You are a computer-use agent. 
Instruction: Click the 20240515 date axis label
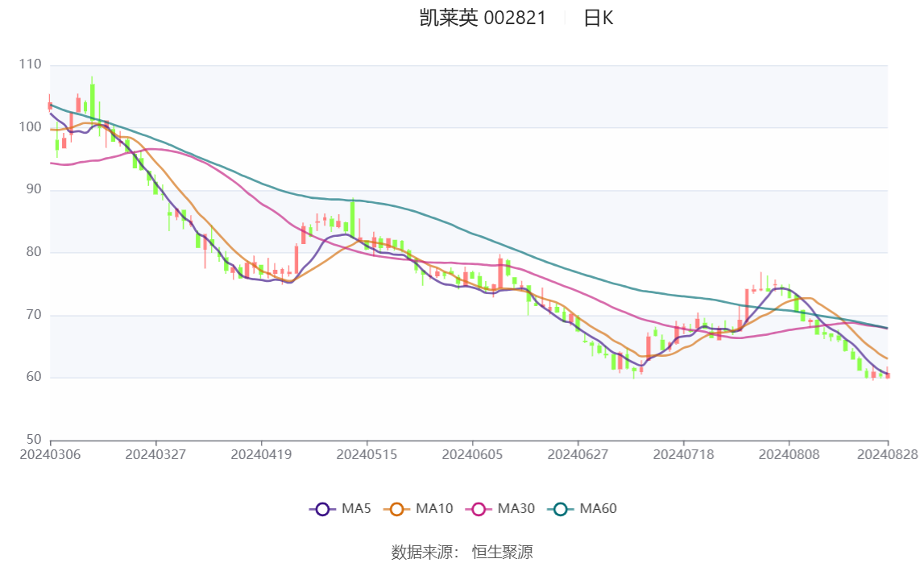point(367,454)
